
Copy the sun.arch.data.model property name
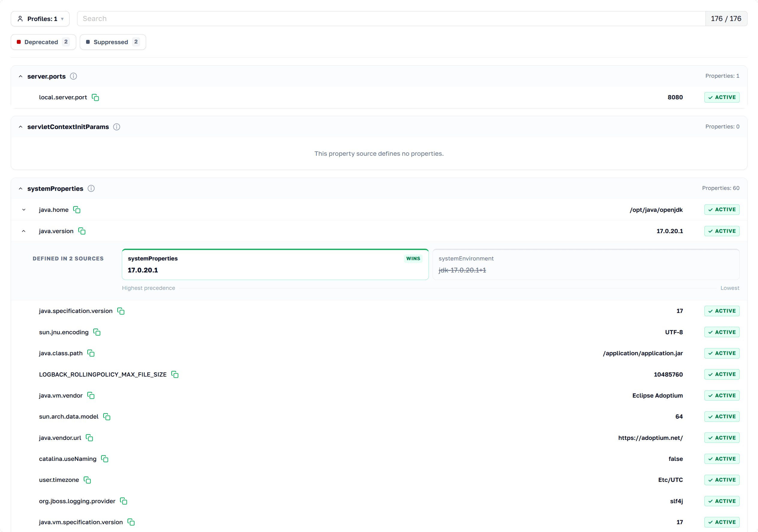pos(106,417)
